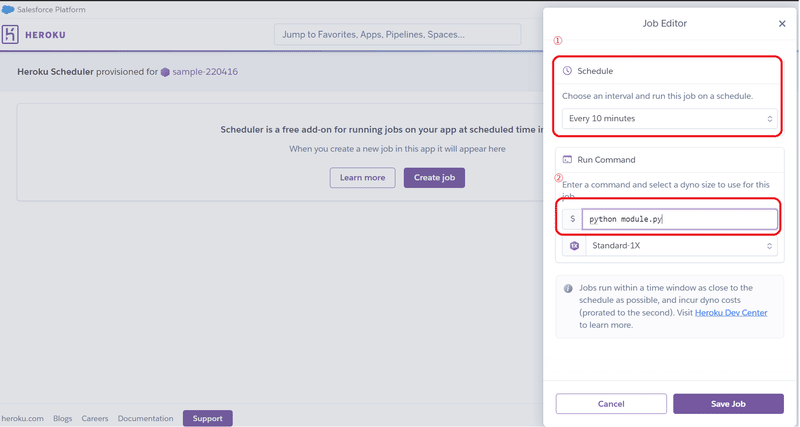This screenshot has width=800, height=427.
Task: Open the sample-220416 app link
Action: (205, 72)
